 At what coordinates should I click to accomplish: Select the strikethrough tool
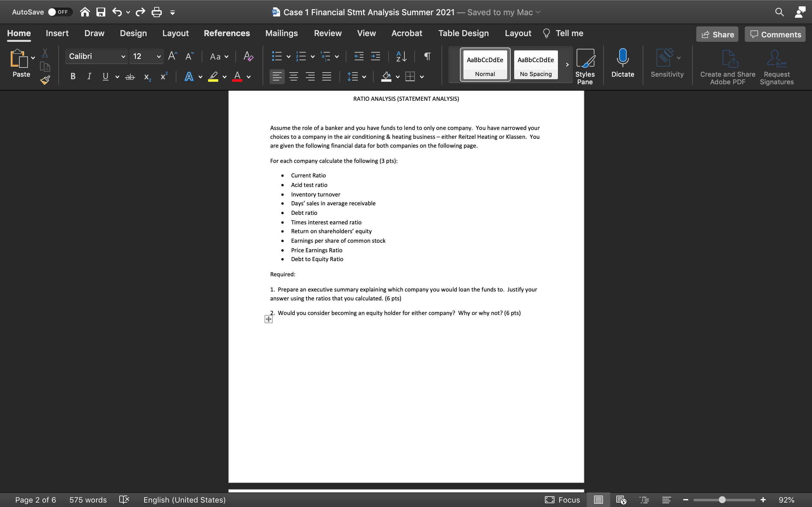coord(130,76)
